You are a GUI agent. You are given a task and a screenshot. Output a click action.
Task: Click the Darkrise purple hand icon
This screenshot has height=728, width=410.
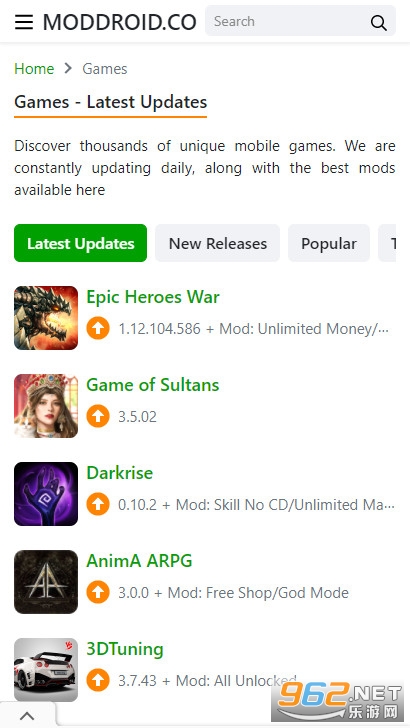coord(46,494)
